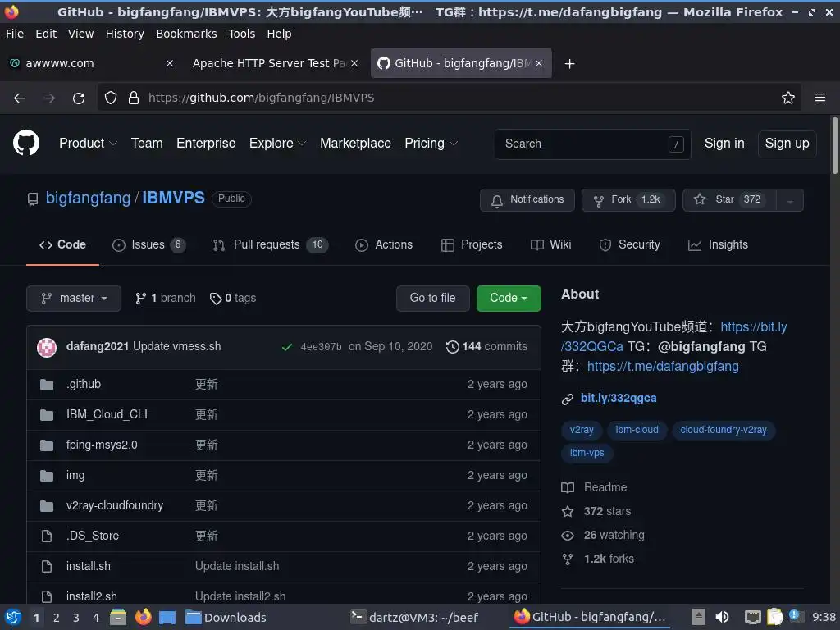840x630 pixels.
Task: Open the GitHub homepage logo
Action: [x=26, y=143]
